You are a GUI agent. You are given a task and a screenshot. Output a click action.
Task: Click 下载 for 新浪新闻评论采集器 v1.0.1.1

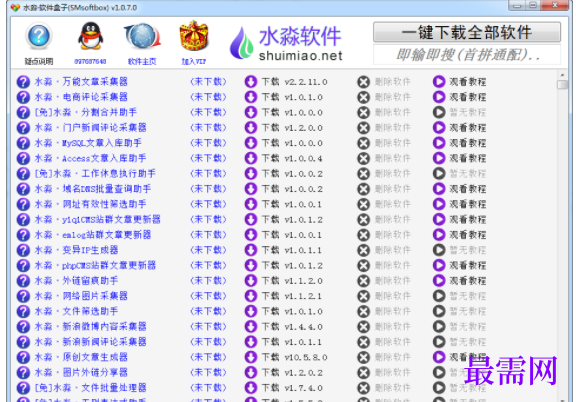coord(271,342)
